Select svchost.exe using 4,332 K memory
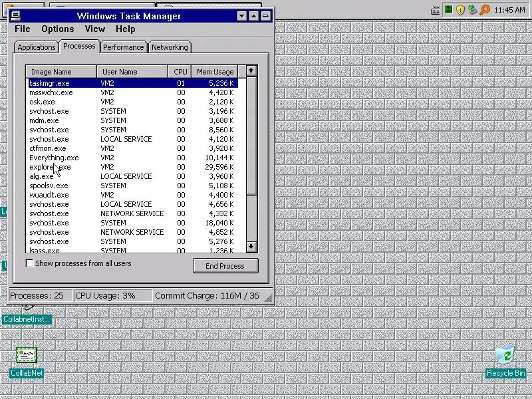The image size is (532, 399). coord(132,213)
